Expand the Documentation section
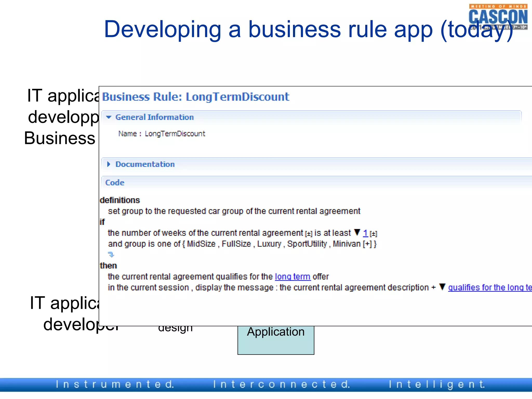The width and height of the screenshot is (532, 399). click(109, 164)
